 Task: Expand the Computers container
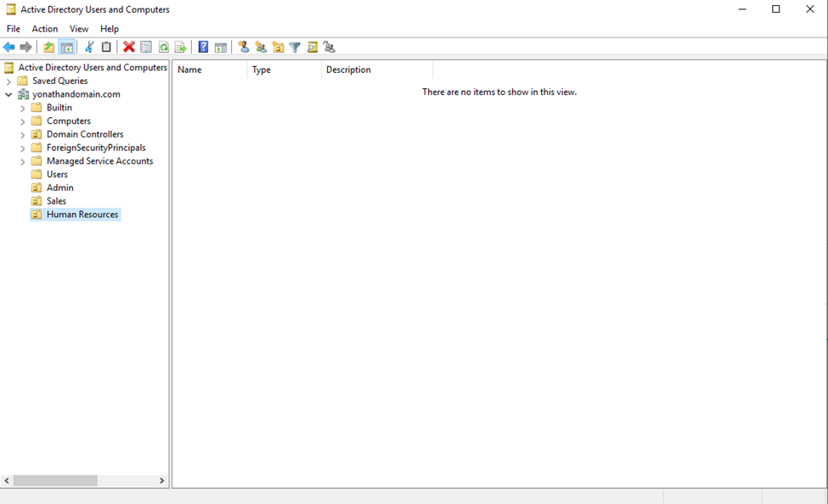(x=23, y=121)
